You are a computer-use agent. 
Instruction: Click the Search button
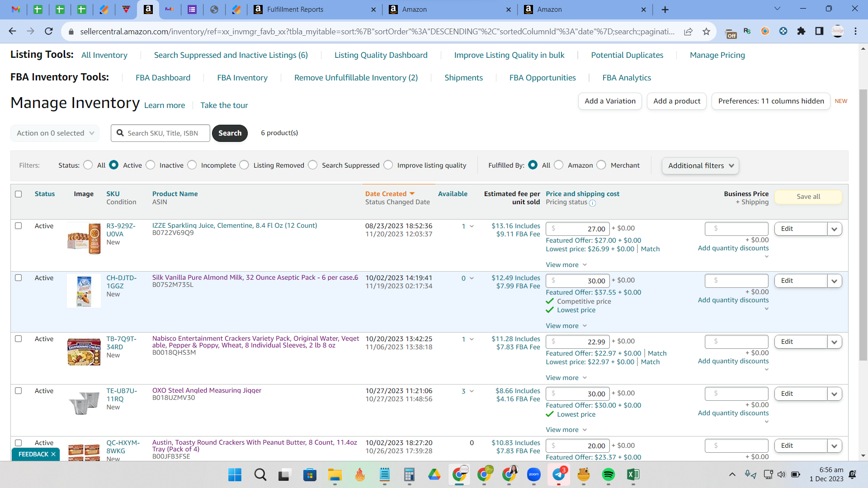click(230, 133)
